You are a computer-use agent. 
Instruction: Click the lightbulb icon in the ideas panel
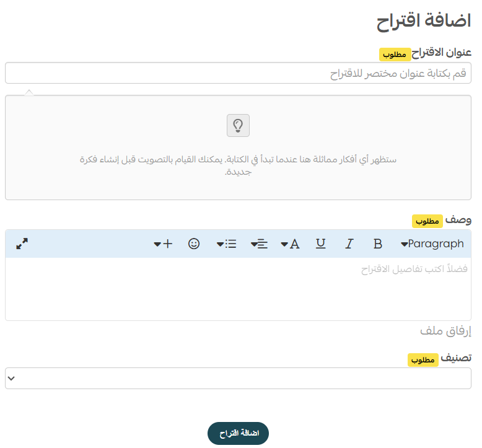[x=238, y=125]
